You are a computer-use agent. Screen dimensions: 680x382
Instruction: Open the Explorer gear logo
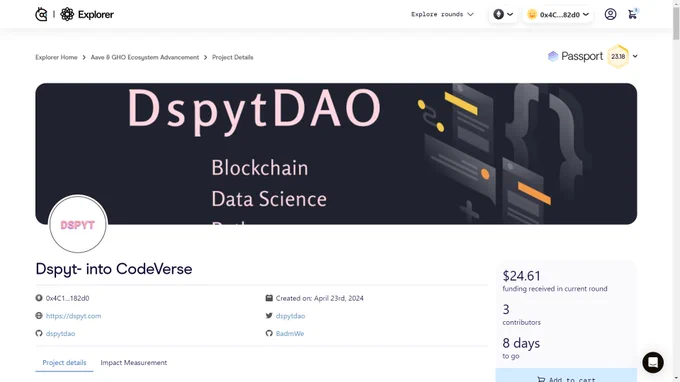coord(67,14)
